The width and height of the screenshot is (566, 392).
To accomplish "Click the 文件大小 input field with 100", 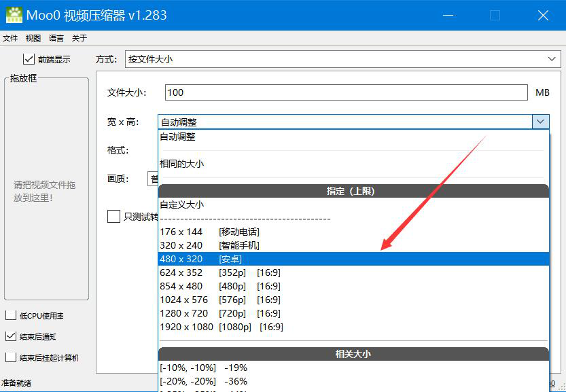I will 347,93.
